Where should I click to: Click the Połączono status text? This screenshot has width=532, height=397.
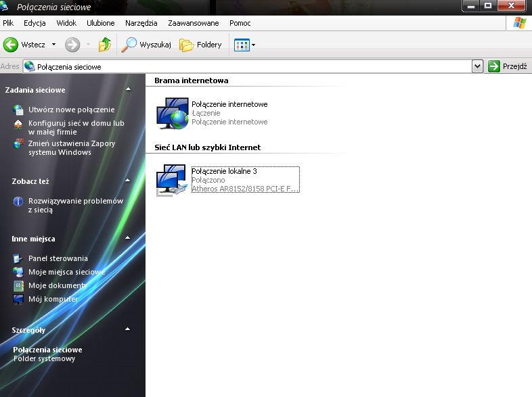click(208, 180)
